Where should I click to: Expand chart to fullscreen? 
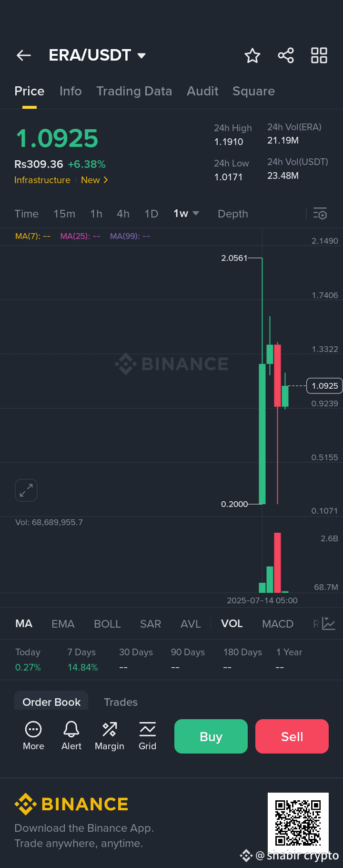pyautogui.click(x=26, y=490)
